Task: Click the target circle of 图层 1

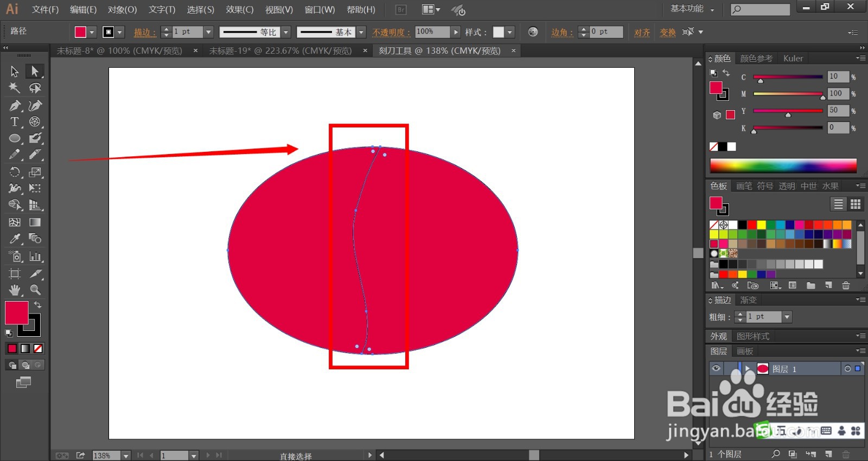Action: click(847, 369)
